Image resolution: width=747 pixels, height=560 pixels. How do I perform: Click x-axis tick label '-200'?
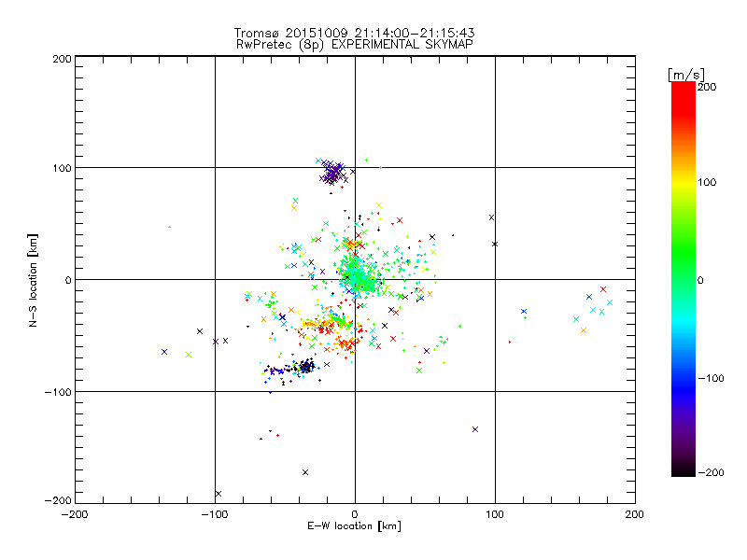[x=75, y=514]
